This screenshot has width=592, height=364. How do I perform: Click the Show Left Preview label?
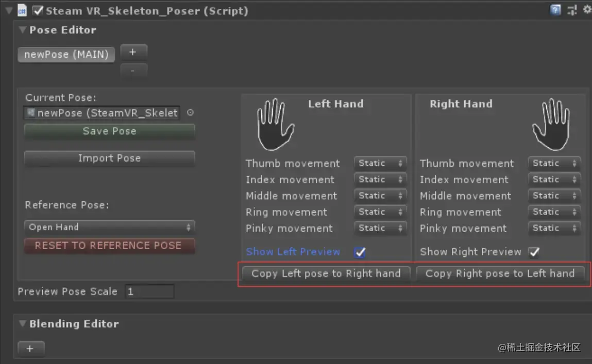[x=293, y=252]
